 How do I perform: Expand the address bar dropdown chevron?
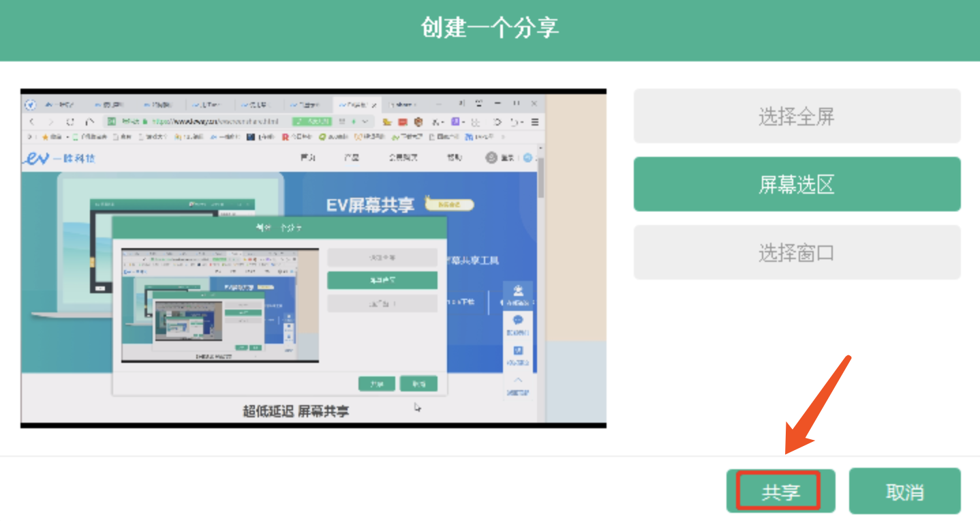pos(365,122)
